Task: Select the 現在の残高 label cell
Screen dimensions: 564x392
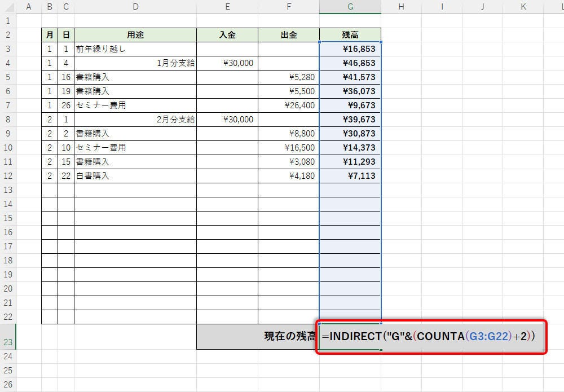Action: (258, 337)
